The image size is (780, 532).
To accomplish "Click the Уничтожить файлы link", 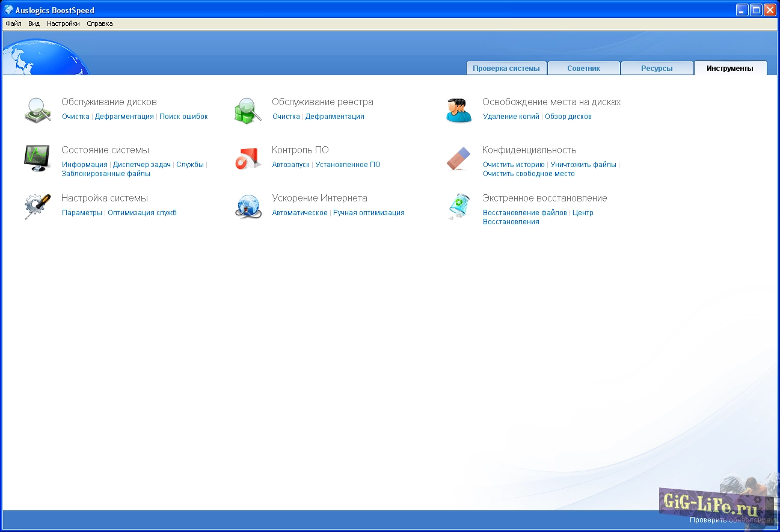I will pos(583,165).
